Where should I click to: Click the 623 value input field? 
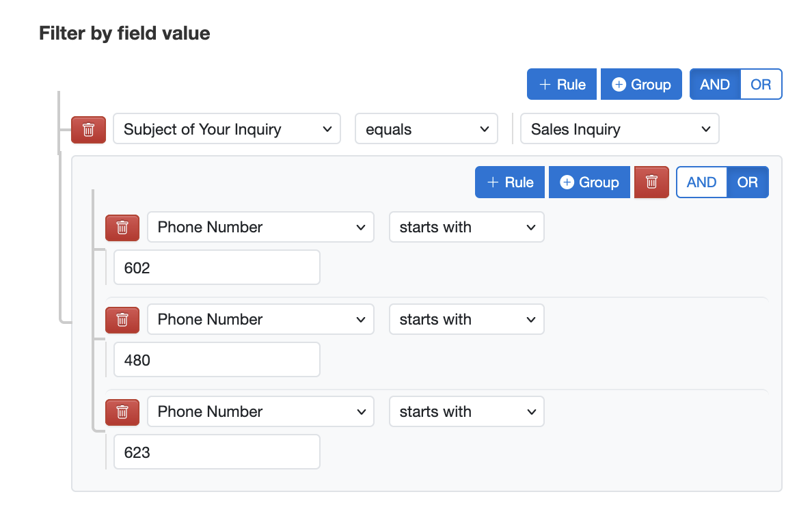coord(217,452)
